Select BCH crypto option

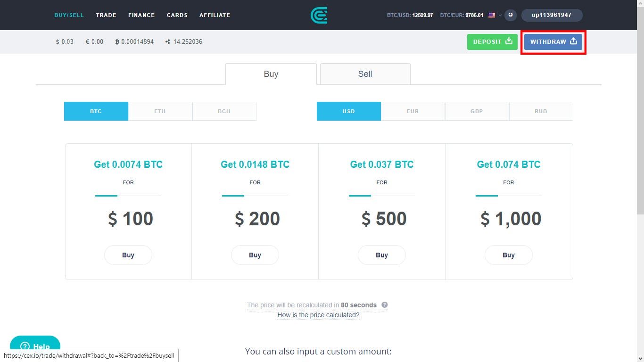coord(224,111)
